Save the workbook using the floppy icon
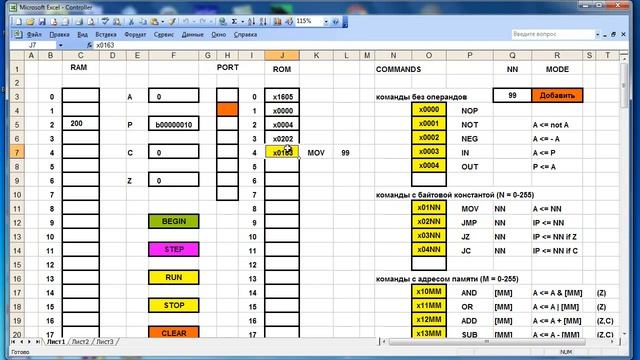This screenshot has width=640, height=360. point(42,22)
